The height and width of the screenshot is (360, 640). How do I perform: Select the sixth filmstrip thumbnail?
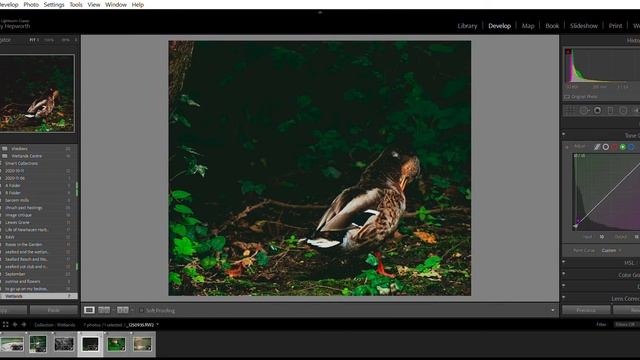point(142,344)
